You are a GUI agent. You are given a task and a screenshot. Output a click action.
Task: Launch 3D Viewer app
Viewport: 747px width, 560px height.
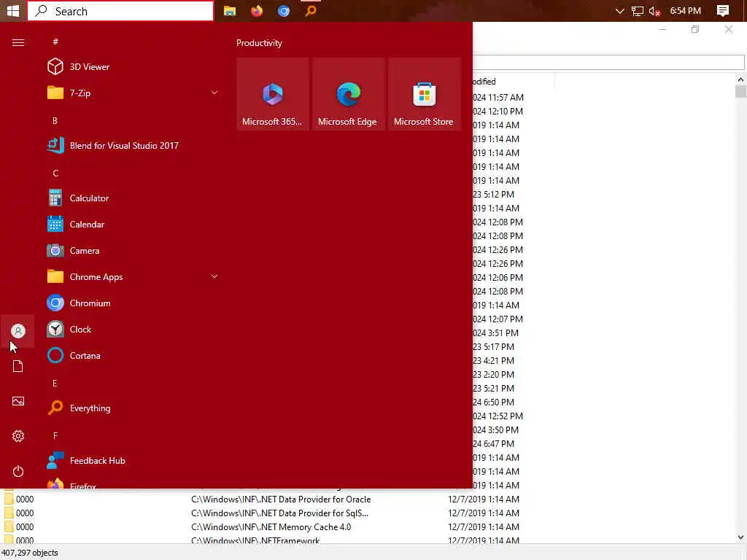pyautogui.click(x=133, y=66)
